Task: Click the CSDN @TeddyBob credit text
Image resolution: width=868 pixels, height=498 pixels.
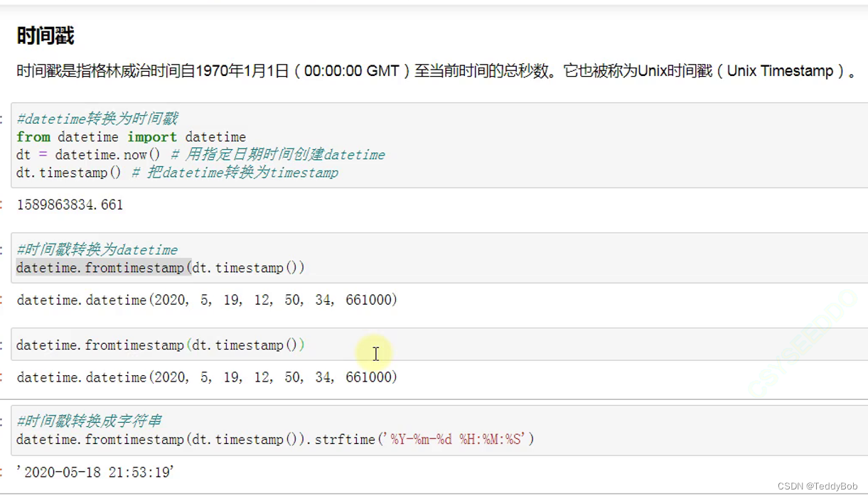Action: 817,487
